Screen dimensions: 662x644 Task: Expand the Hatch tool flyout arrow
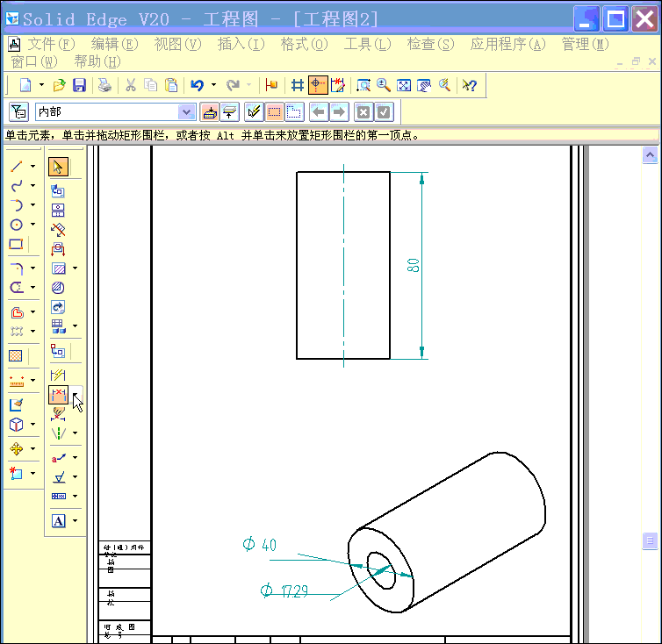pyautogui.click(x=76, y=268)
